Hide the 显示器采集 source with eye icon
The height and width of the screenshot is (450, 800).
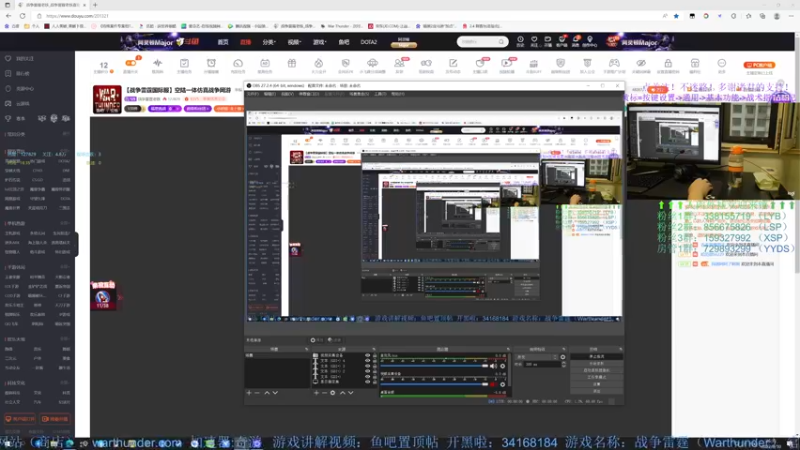coord(367,382)
